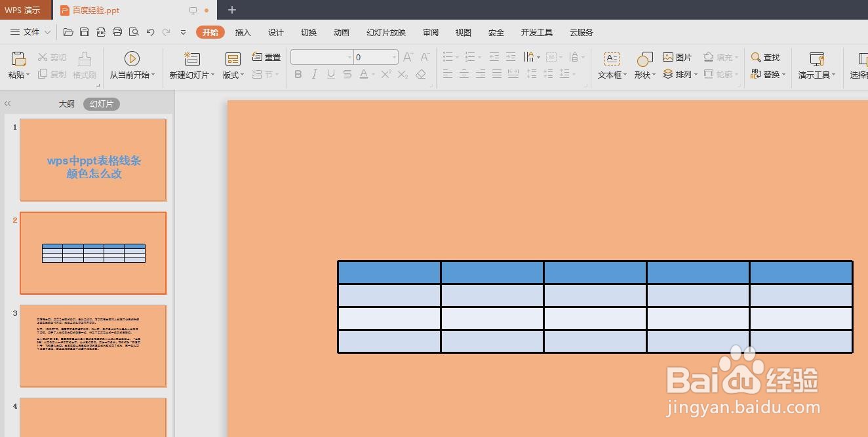Toggle underline formatting
Image resolution: width=868 pixels, height=437 pixels.
point(331,75)
